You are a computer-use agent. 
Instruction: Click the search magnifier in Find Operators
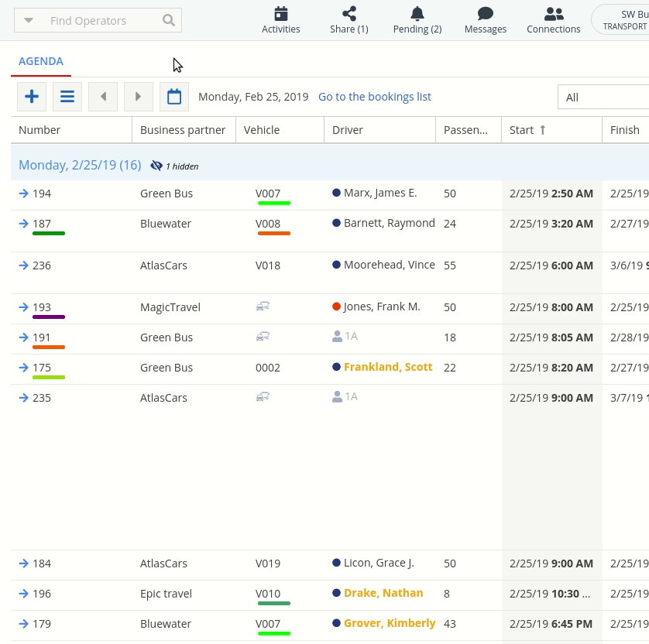point(169,20)
